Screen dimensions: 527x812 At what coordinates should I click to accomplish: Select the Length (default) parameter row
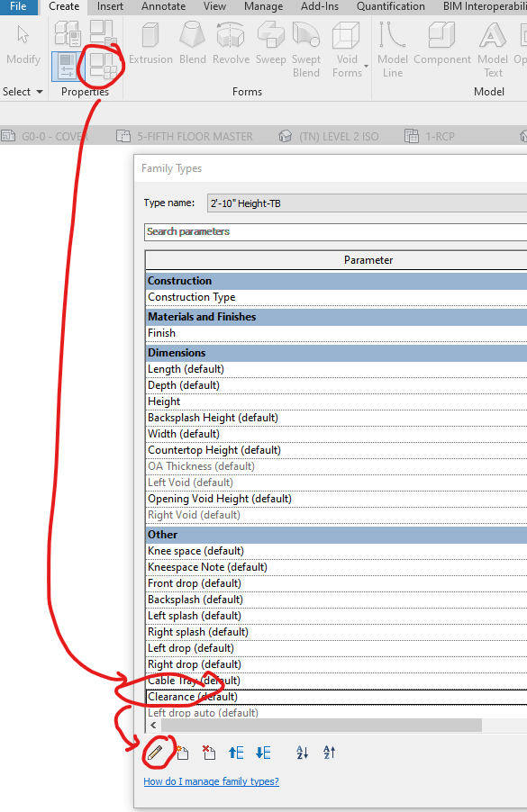[x=336, y=369]
